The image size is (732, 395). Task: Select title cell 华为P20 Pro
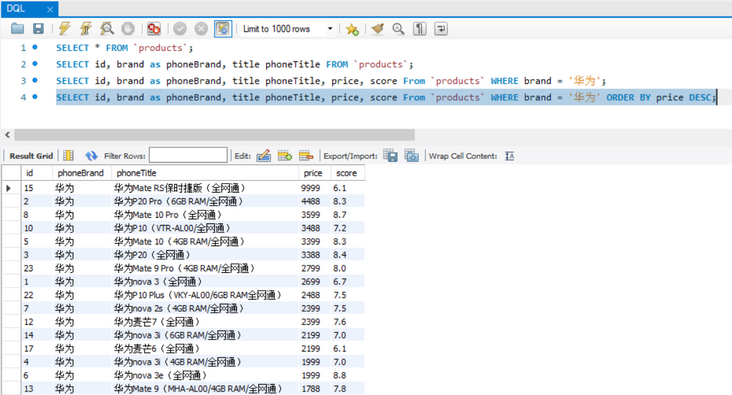pos(205,201)
